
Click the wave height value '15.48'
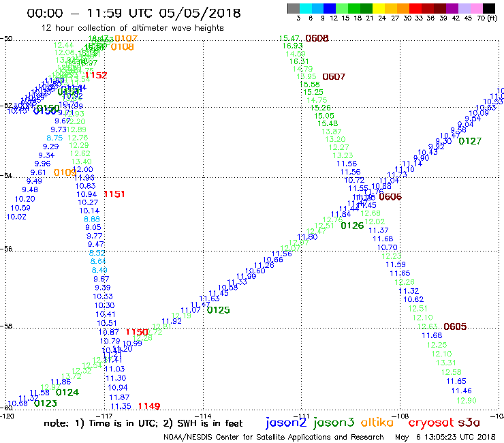click(x=328, y=123)
